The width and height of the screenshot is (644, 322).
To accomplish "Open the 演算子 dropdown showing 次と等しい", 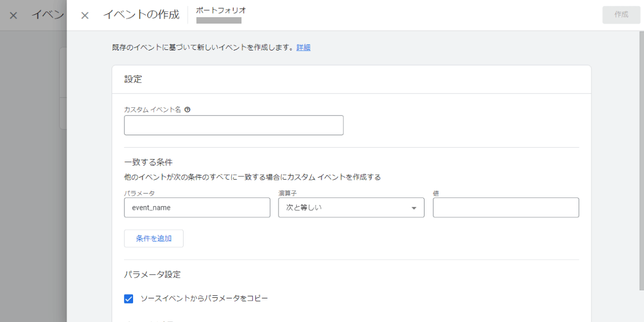I will coord(351,207).
